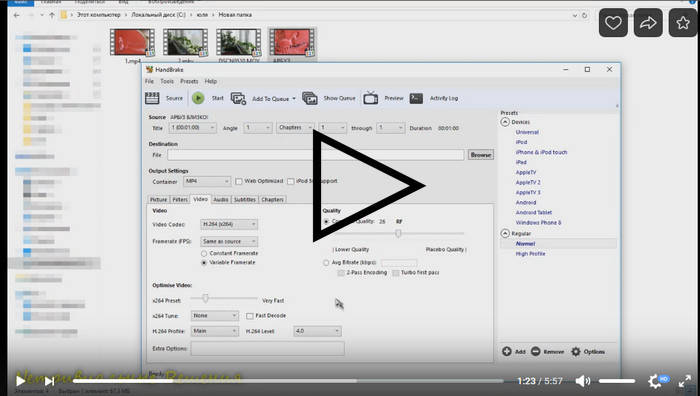Click the Preview TV icon
The height and width of the screenshot is (396, 700).
(371, 98)
